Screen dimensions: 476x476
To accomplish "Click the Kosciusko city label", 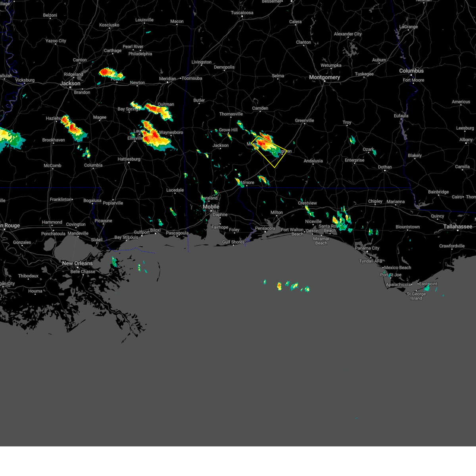I will pos(109,25).
